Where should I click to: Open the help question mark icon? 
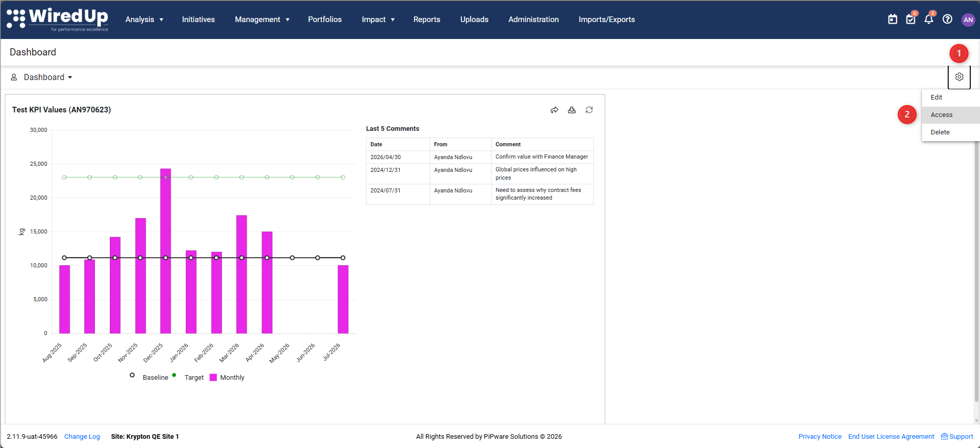(x=948, y=20)
